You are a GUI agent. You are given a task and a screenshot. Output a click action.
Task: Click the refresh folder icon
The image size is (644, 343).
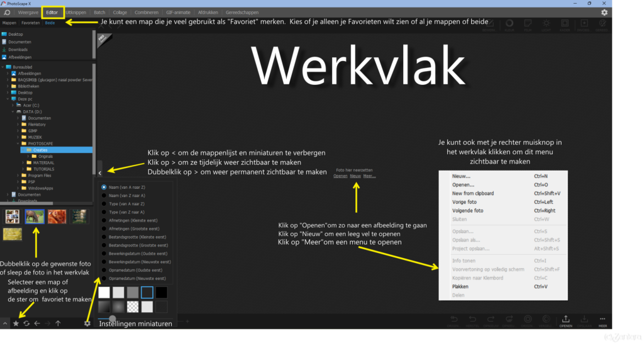coord(26,323)
